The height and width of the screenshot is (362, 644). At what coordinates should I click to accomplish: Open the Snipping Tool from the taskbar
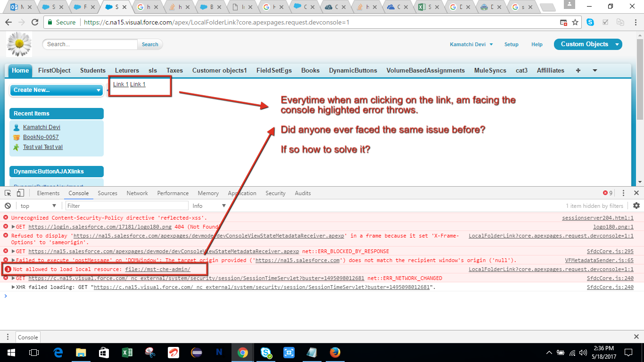point(150,352)
